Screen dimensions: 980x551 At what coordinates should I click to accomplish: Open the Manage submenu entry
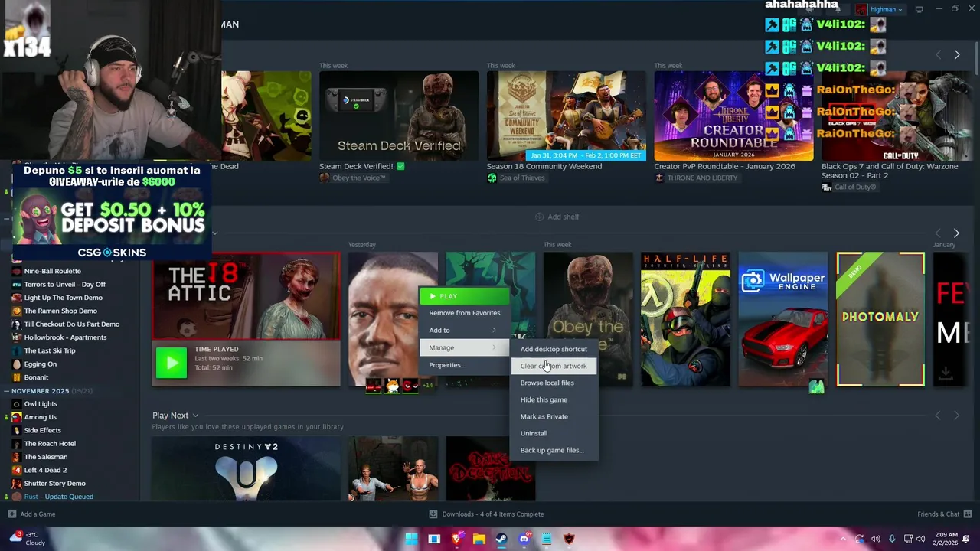[x=464, y=347]
